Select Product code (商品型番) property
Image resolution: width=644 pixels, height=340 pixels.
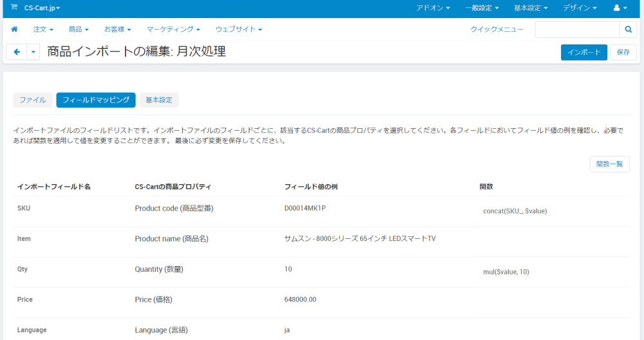pos(174,209)
